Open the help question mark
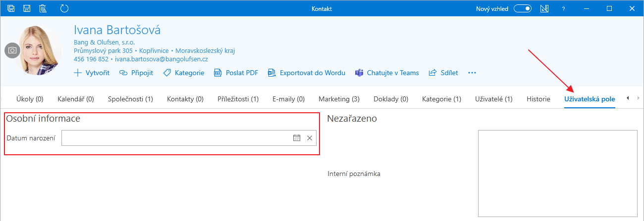 click(563, 9)
